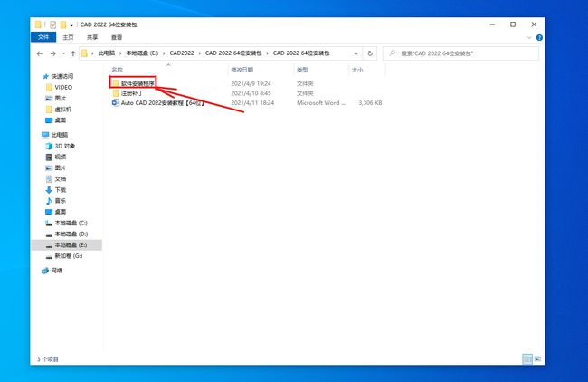Open Customize Quick Access Toolbar dropdown
The height and width of the screenshot is (382, 588).
tap(71, 25)
